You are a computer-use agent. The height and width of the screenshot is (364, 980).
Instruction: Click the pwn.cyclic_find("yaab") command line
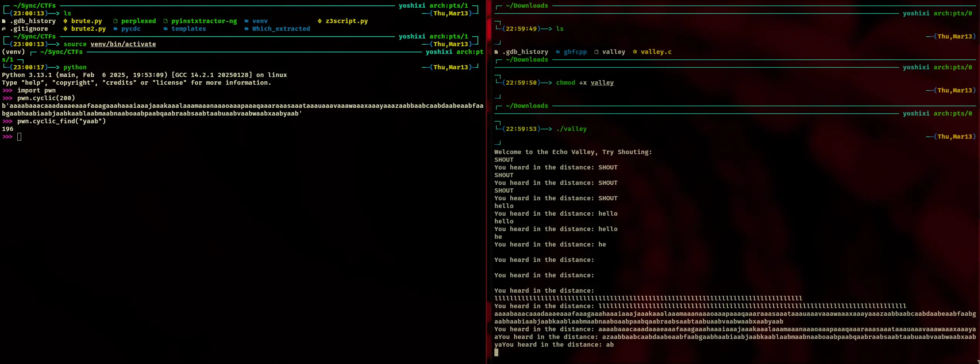coord(61,121)
